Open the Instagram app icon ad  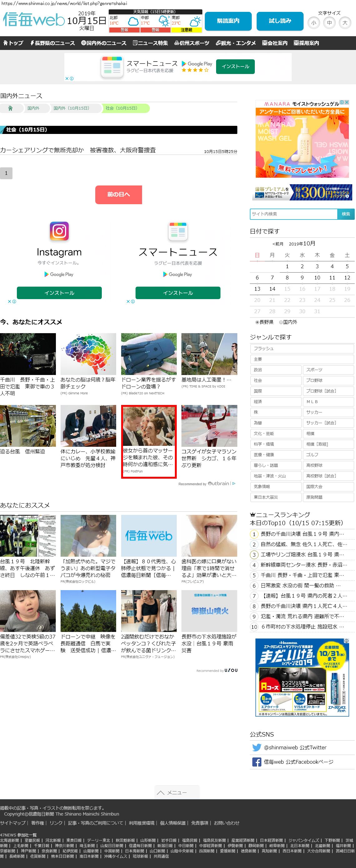[x=59, y=231]
